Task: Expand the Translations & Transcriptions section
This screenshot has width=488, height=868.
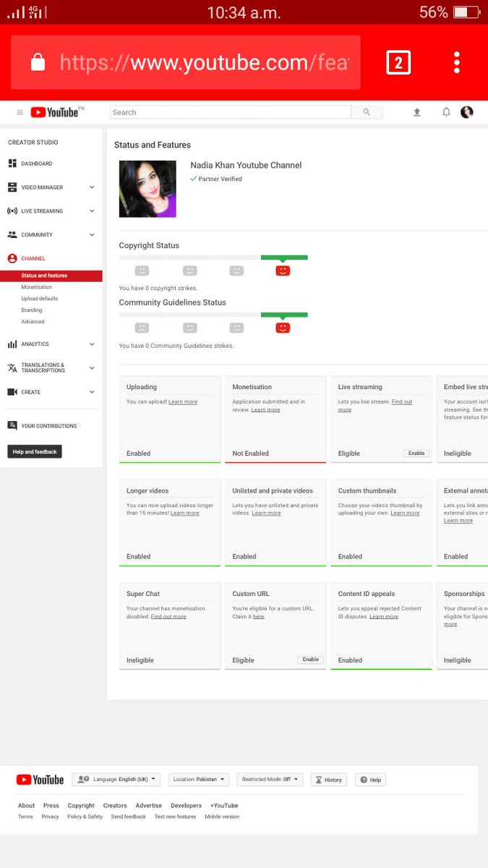Action: point(92,368)
